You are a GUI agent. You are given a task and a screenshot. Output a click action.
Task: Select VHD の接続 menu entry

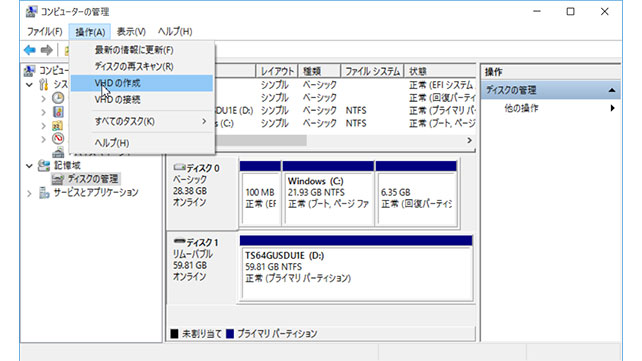[x=142, y=99]
